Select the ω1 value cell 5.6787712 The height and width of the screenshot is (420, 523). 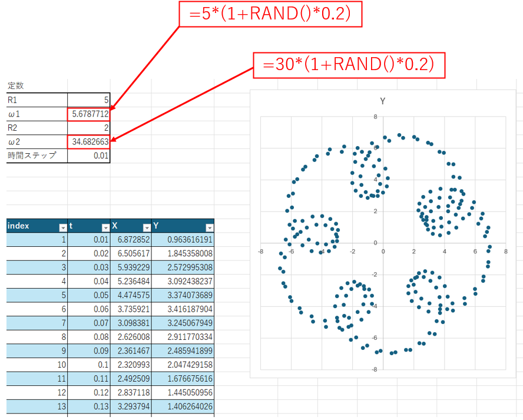(x=88, y=114)
